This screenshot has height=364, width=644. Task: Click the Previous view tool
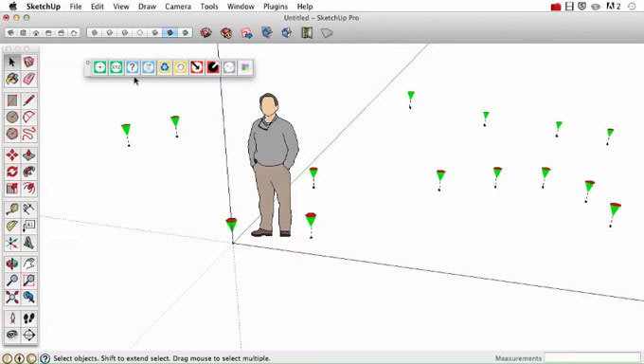pyautogui.click(x=28, y=297)
